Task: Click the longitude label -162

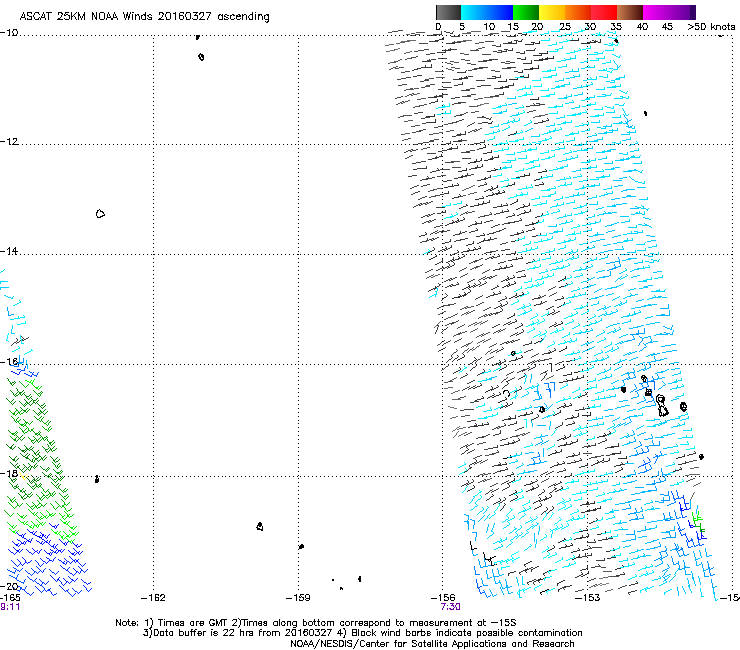Action: click(153, 598)
